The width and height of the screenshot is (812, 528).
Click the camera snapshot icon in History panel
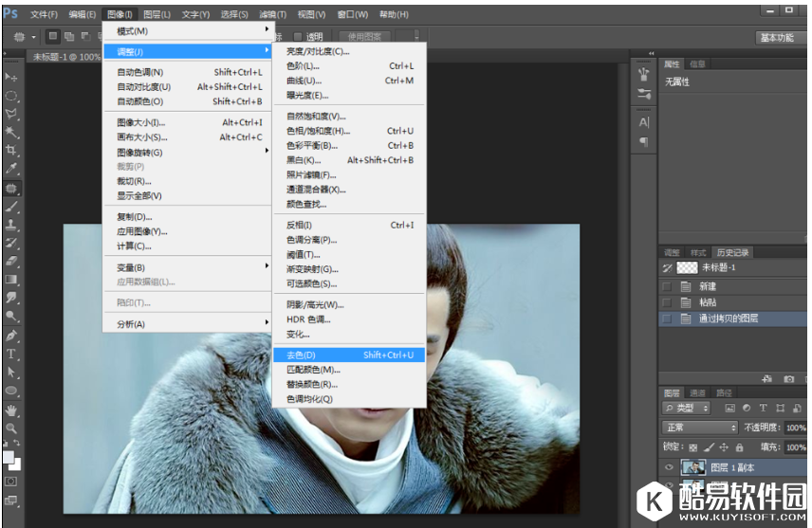tap(788, 379)
